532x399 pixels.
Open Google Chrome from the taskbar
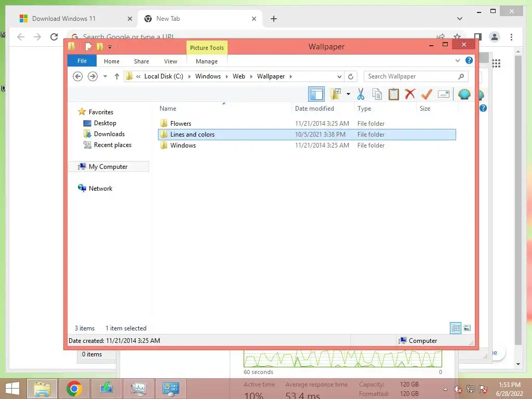[x=74, y=389]
